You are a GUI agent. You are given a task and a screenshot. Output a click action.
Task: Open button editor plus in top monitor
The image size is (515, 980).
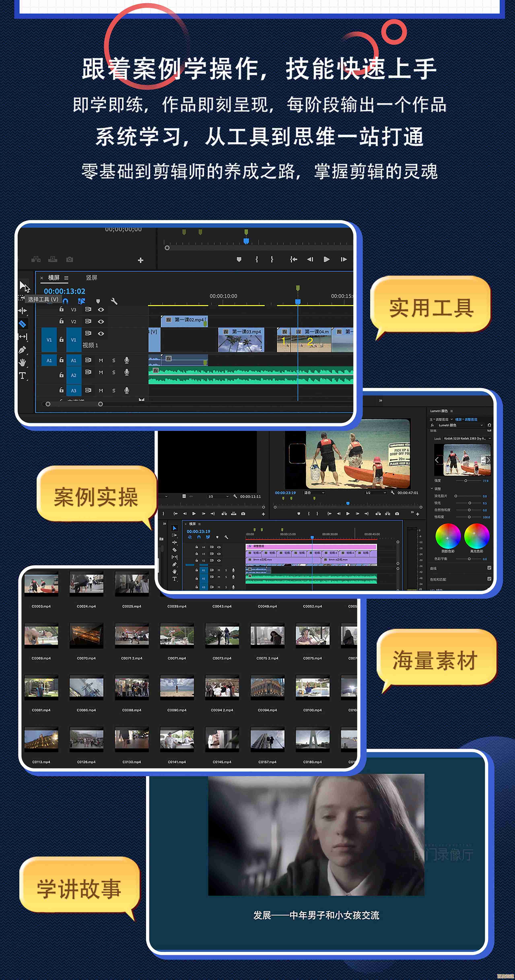(x=140, y=260)
